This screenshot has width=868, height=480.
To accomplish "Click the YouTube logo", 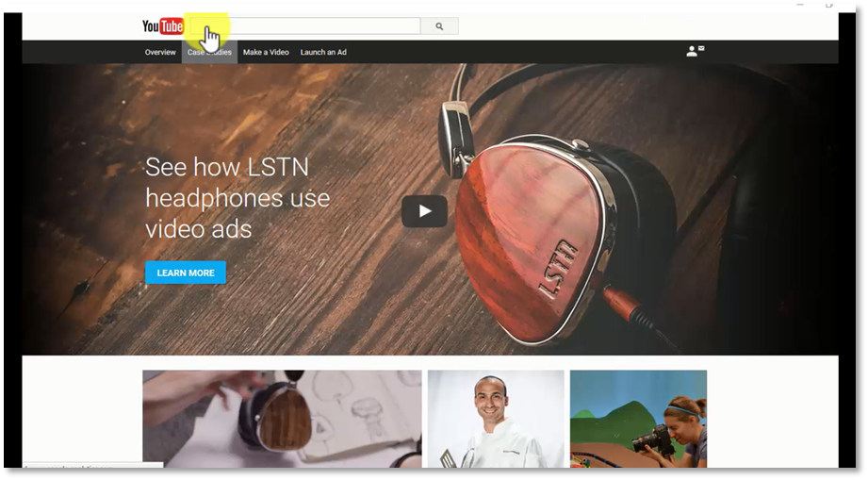I will [x=163, y=26].
